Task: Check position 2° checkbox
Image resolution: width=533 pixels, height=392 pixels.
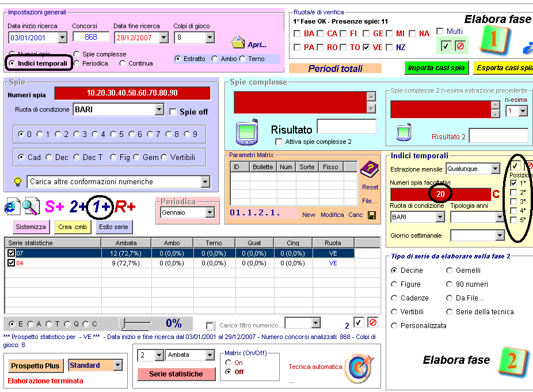Action: coord(513,192)
